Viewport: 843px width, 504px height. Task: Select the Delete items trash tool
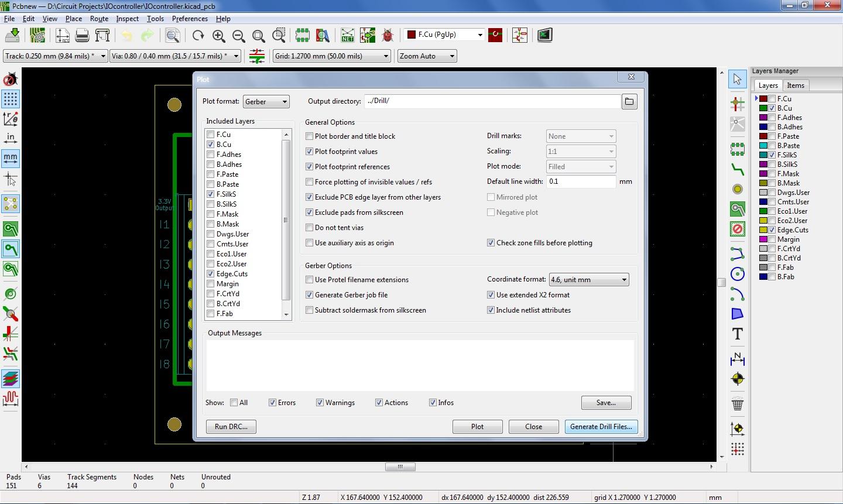point(738,404)
